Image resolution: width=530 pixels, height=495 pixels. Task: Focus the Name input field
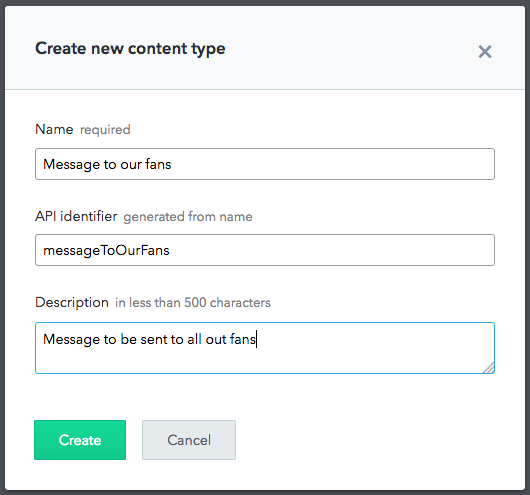pos(265,164)
